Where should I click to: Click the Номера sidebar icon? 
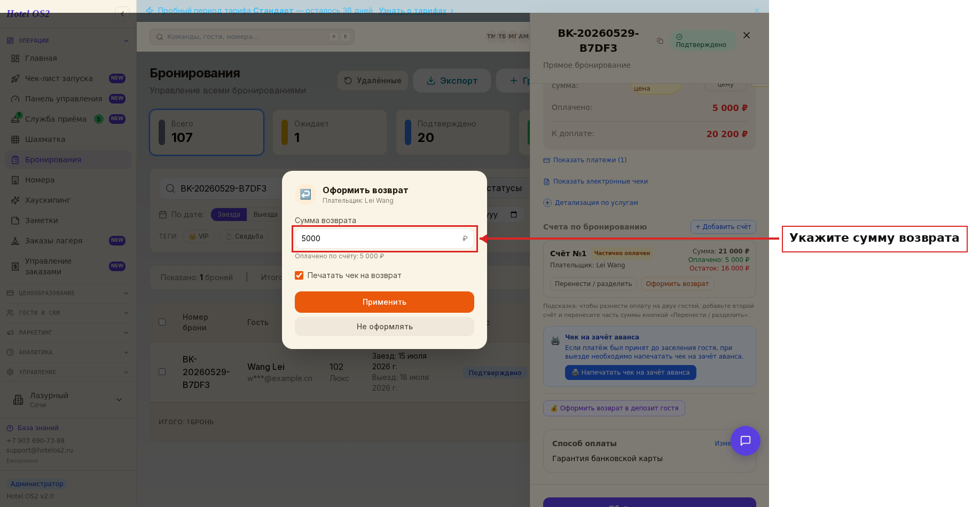(15, 180)
